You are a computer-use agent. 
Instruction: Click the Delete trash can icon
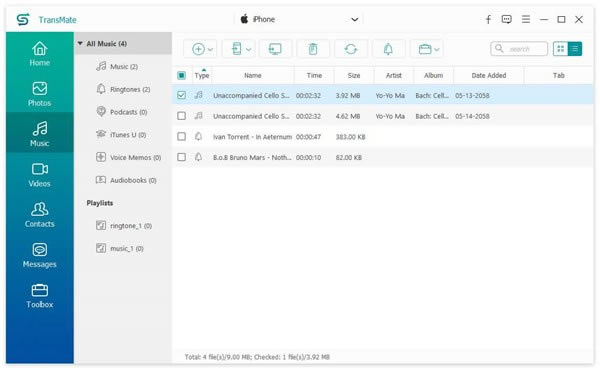(313, 49)
